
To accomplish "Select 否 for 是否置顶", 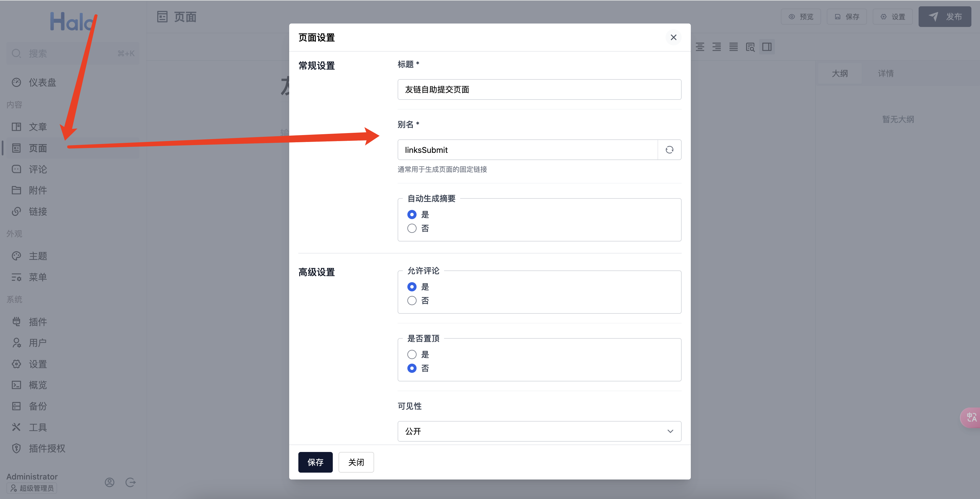I will 412,368.
